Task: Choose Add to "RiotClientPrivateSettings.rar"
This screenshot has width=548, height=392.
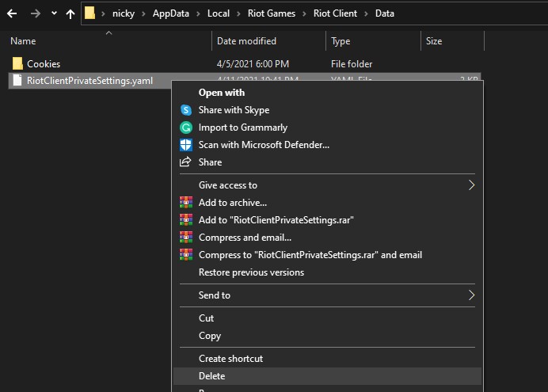Action: [x=276, y=220]
